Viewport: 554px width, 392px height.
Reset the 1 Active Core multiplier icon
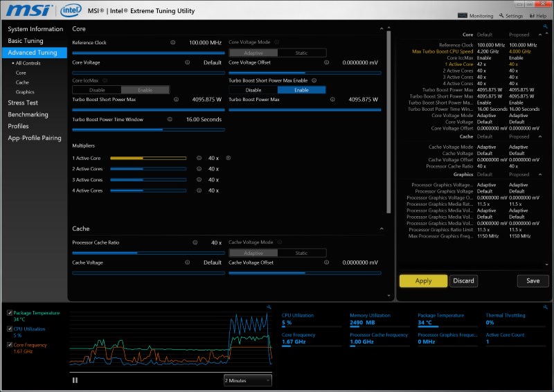tap(229, 158)
